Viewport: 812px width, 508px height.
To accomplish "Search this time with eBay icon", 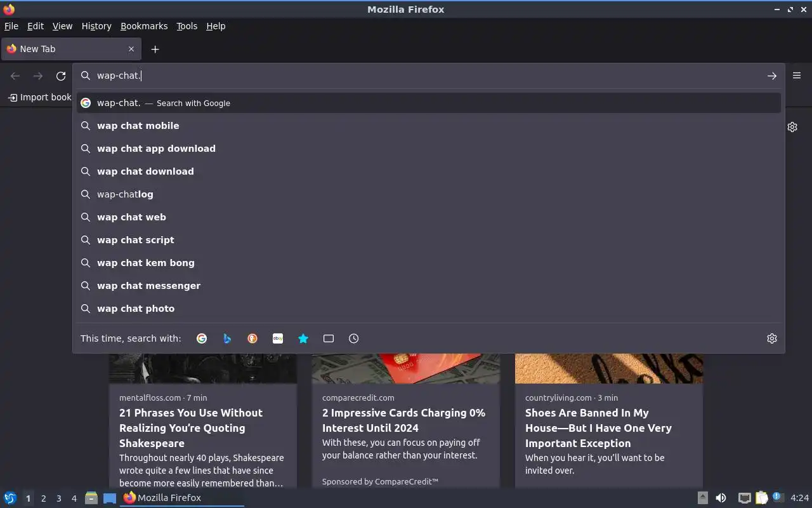I will pyautogui.click(x=278, y=338).
